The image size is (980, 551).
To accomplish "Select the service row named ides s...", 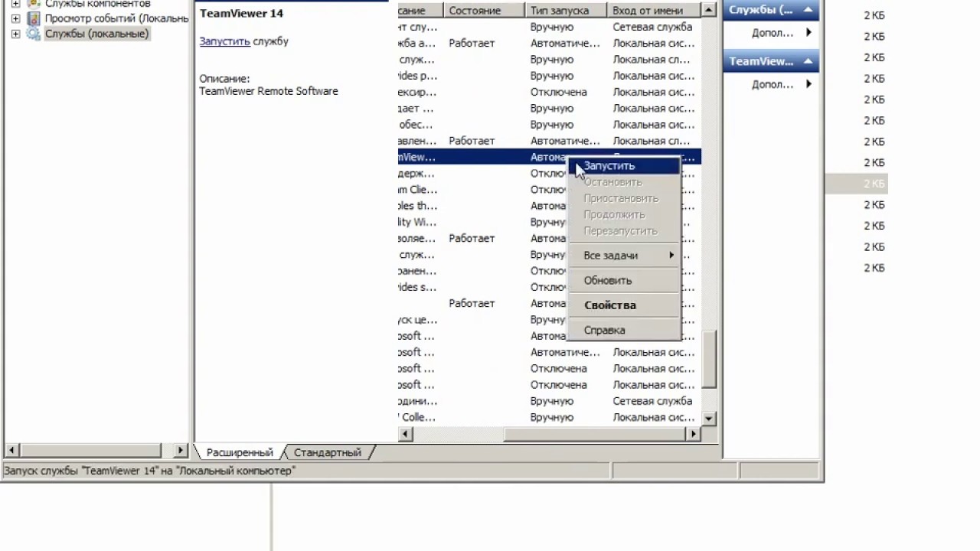I will pyautogui.click(x=550, y=287).
